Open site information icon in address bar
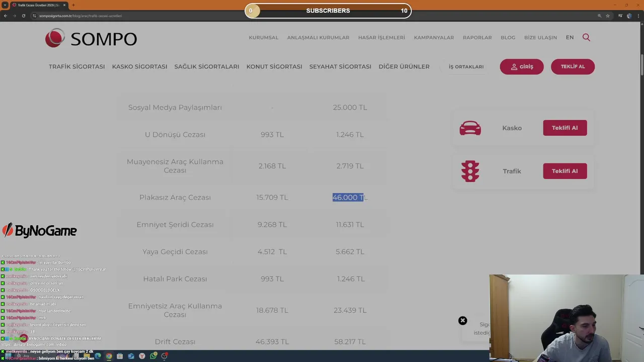 point(34,16)
